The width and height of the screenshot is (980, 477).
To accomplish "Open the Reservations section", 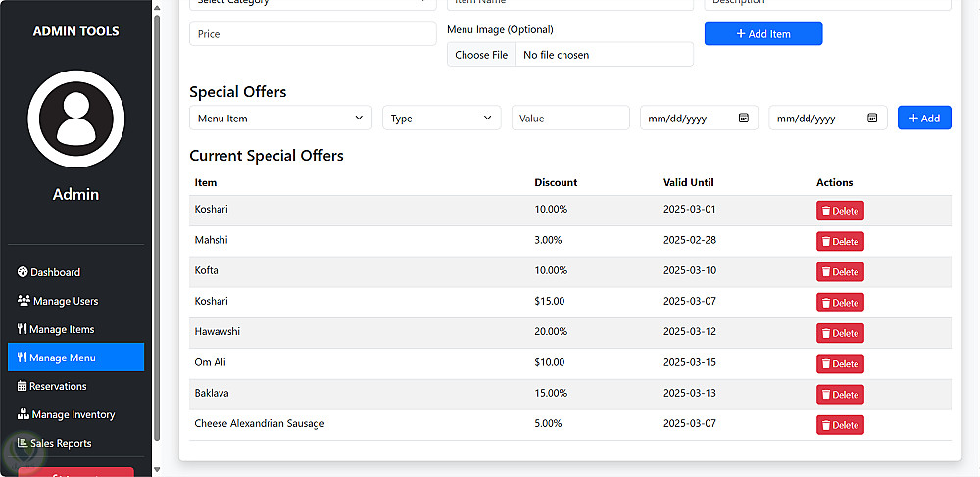I will tap(58, 386).
